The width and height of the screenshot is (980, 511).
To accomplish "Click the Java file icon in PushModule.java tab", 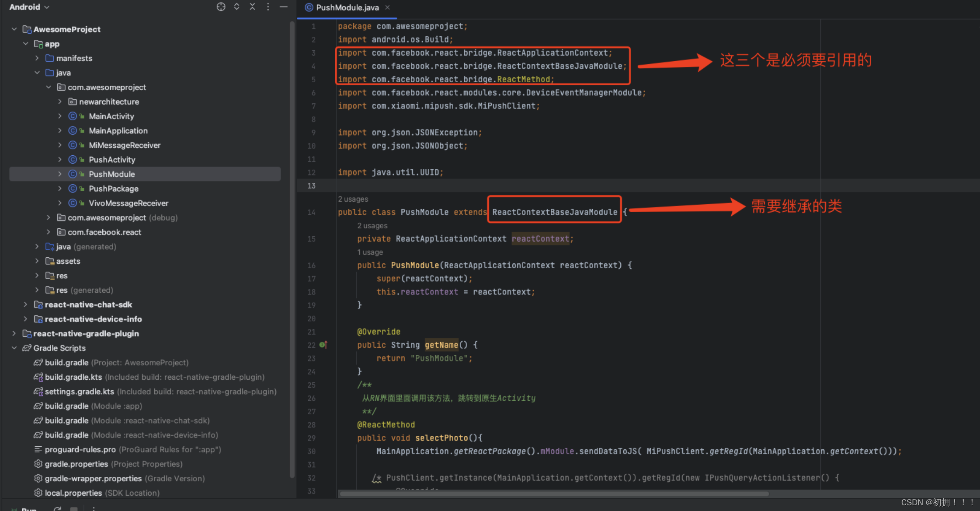I will [x=309, y=7].
